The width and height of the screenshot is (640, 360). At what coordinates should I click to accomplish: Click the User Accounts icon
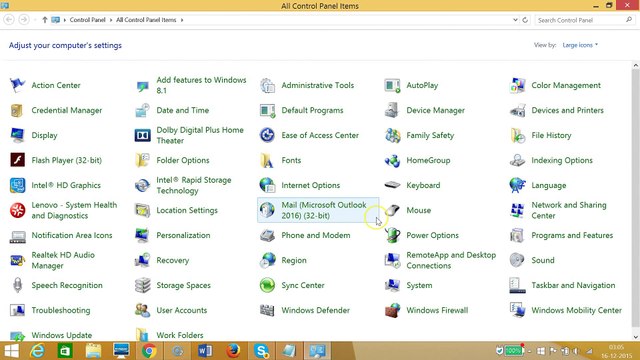(142, 310)
